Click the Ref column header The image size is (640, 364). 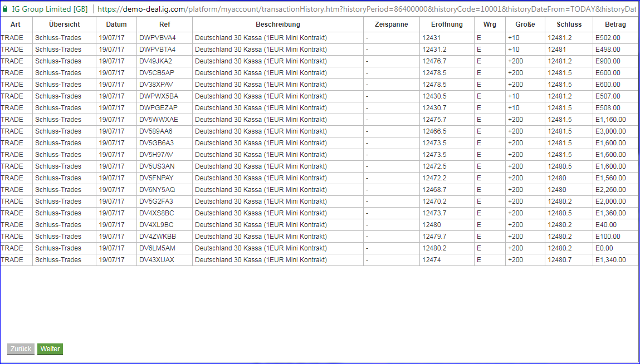[164, 24]
